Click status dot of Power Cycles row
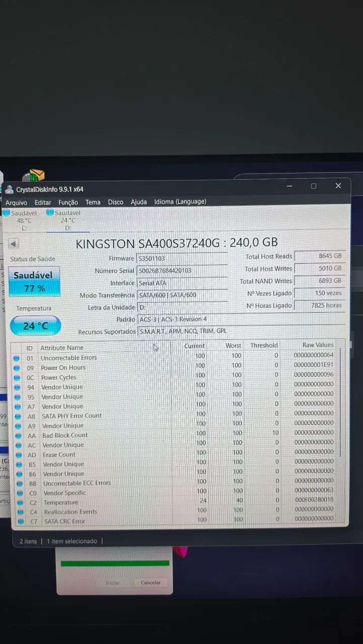 coord(17,378)
